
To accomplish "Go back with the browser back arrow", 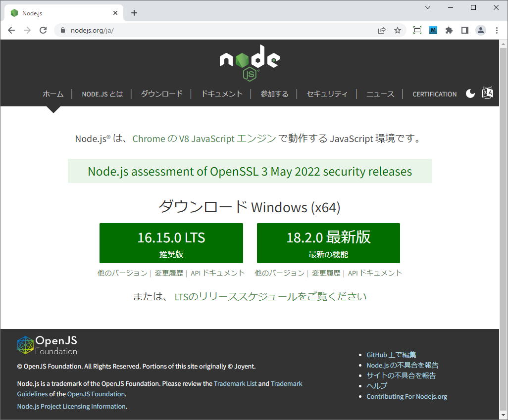I will (x=11, y=30).
